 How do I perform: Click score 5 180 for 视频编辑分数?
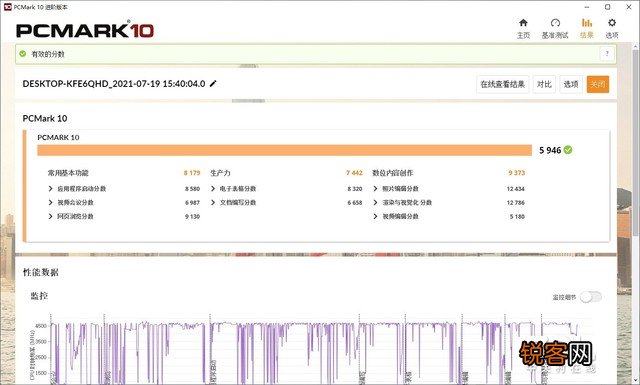(x=517, y=216)
